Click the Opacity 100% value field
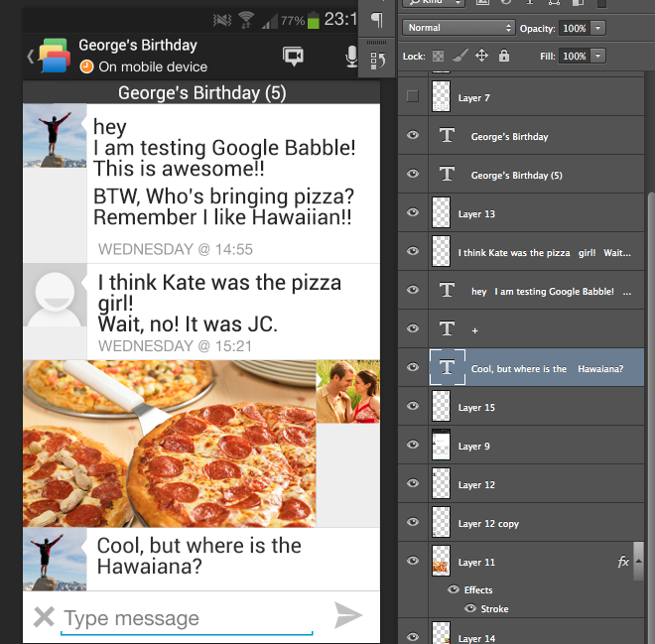The image size is (655, 644). 575,28
